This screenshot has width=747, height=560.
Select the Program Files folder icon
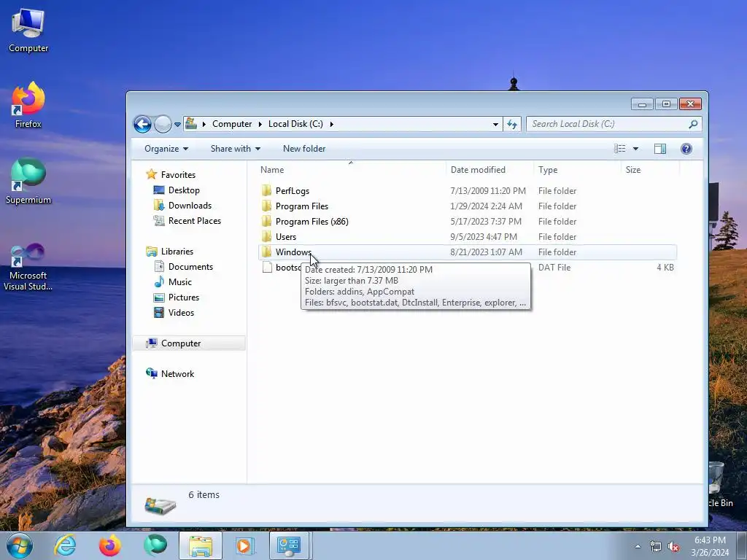click(267, 206)
